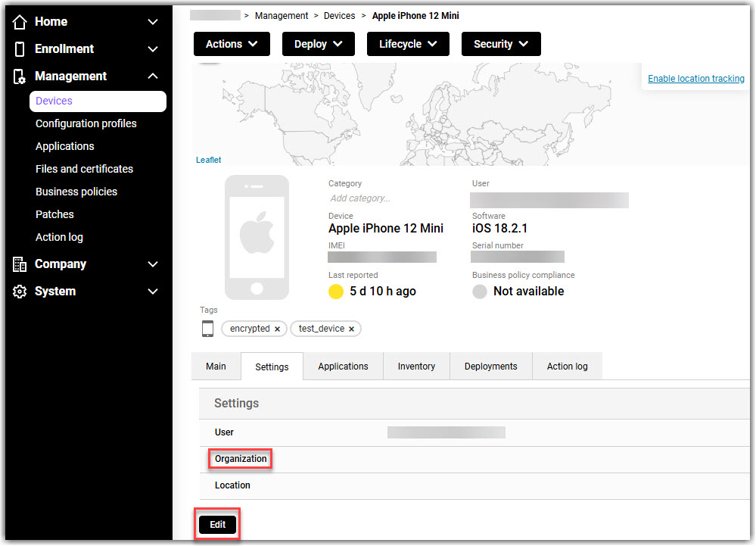Collapse the Management sidebar section
This screenshot has height=546, width=756.
pos(152,76)
